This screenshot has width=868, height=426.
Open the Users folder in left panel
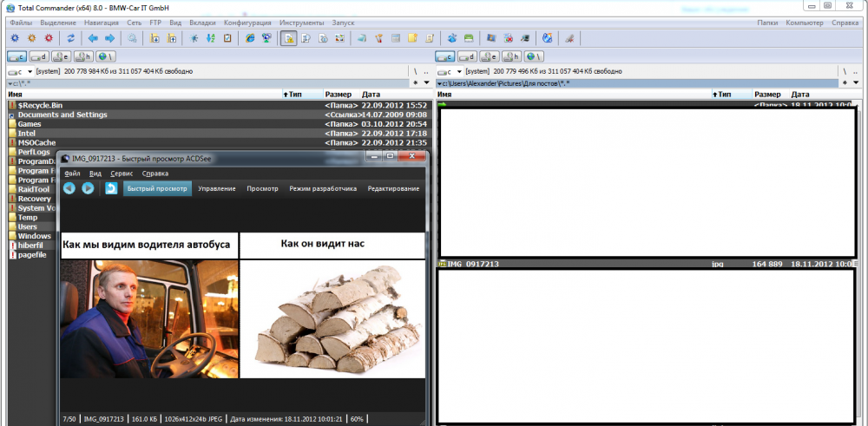29,226
